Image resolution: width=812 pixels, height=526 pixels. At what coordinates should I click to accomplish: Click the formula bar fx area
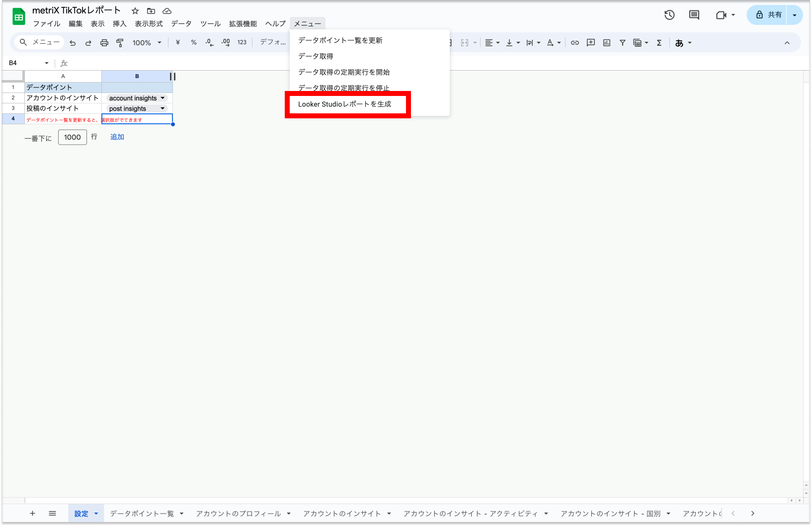[x=64, y=63]
